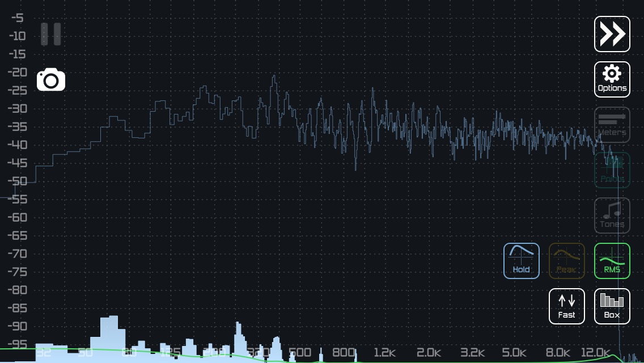Image resolution: width=644 pixels, height=363 pixels.
Task: Collapse the side panel with double-arrow
Action: point(612,34)
